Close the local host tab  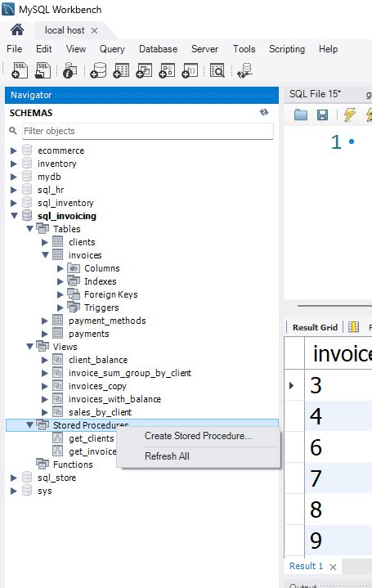(x=95, y=30)
